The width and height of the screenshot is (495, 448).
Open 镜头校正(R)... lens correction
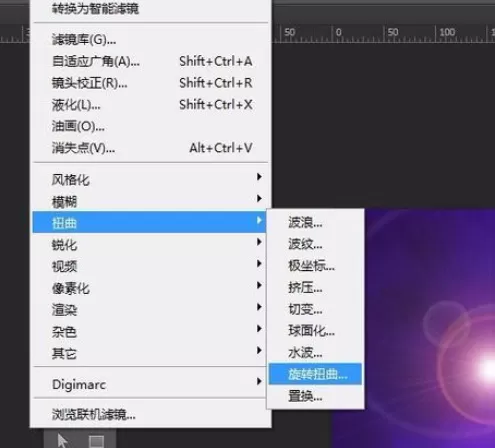151,83
